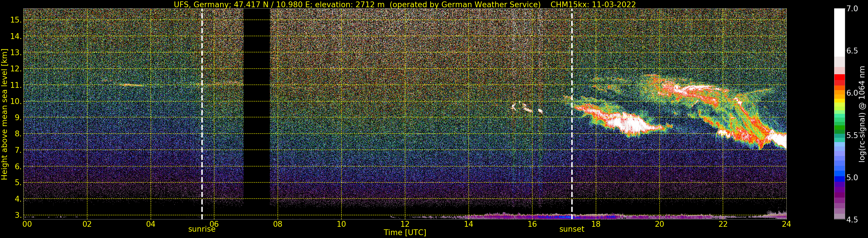Click the height axis tick '10.'
Screen dimensions: 868x238
tap(16, 101)
